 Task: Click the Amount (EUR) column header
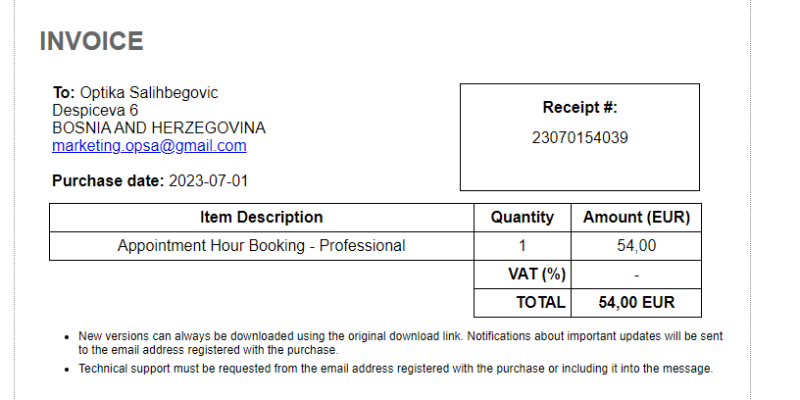click(636, 217)
